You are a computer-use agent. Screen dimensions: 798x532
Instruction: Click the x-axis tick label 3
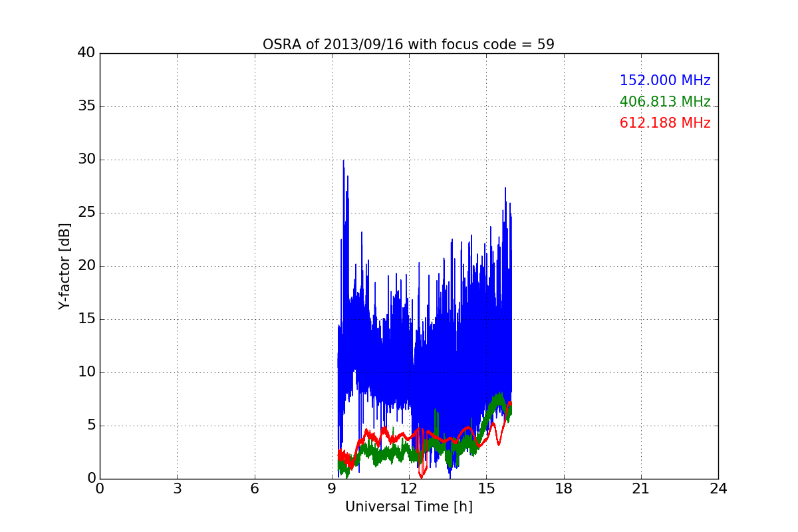[x=177, y=489]
